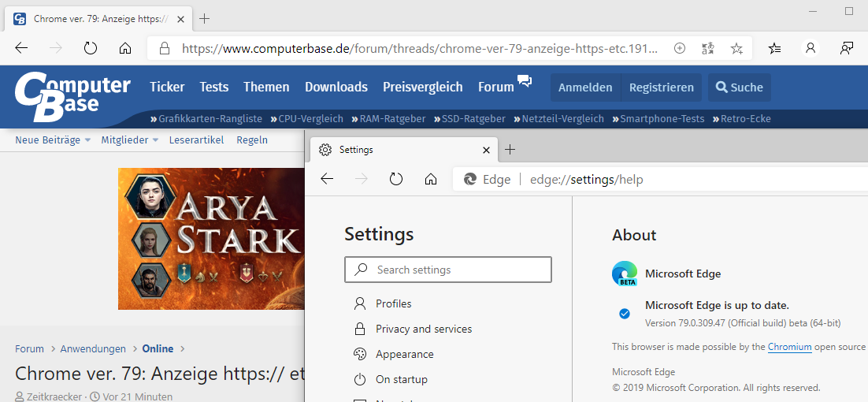Screen dimensions: 868x402
Task: Click the Registrieren button
Action: click(662, 87)
